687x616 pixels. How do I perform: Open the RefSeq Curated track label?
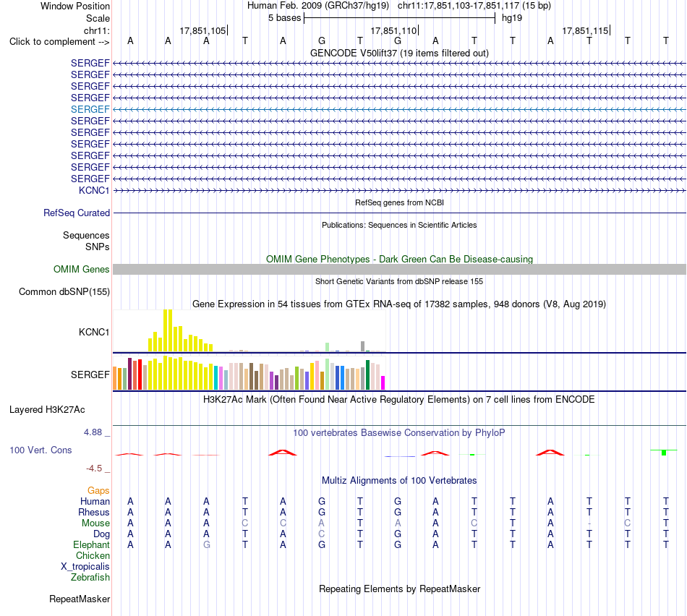(x=76, y=213)
